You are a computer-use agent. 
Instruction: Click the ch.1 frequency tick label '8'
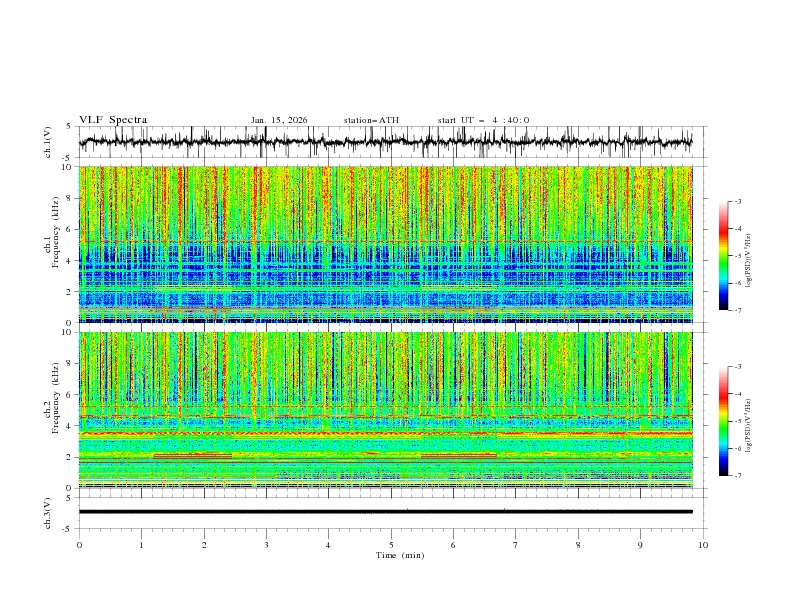point(71,198)
